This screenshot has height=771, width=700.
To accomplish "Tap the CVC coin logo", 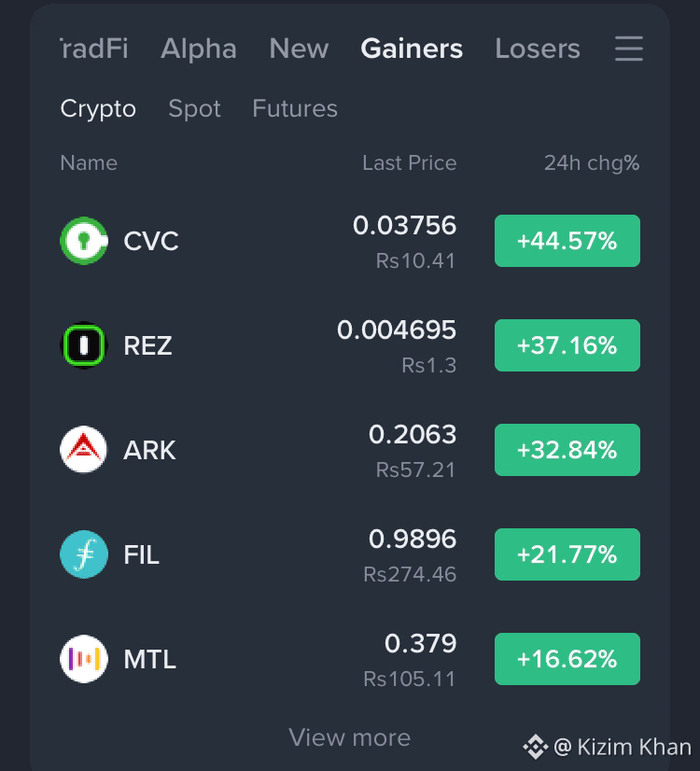I will click(x=84, y=241).
